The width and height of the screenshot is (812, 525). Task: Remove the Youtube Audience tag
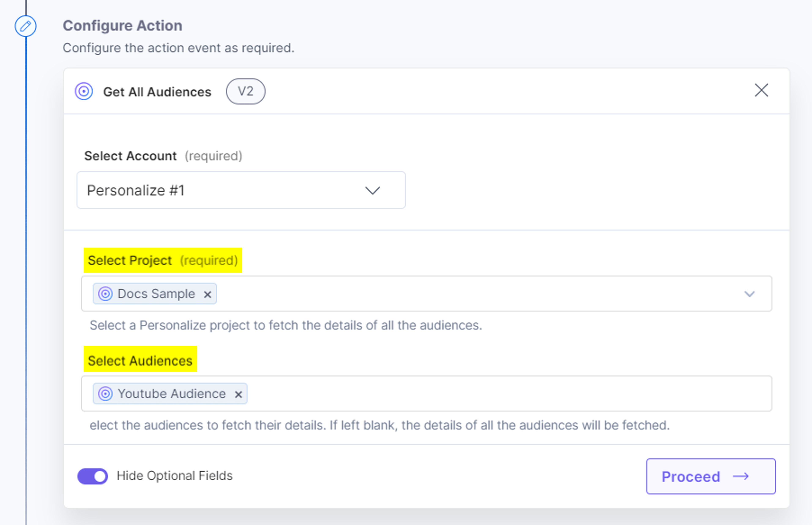click(239, 394)
